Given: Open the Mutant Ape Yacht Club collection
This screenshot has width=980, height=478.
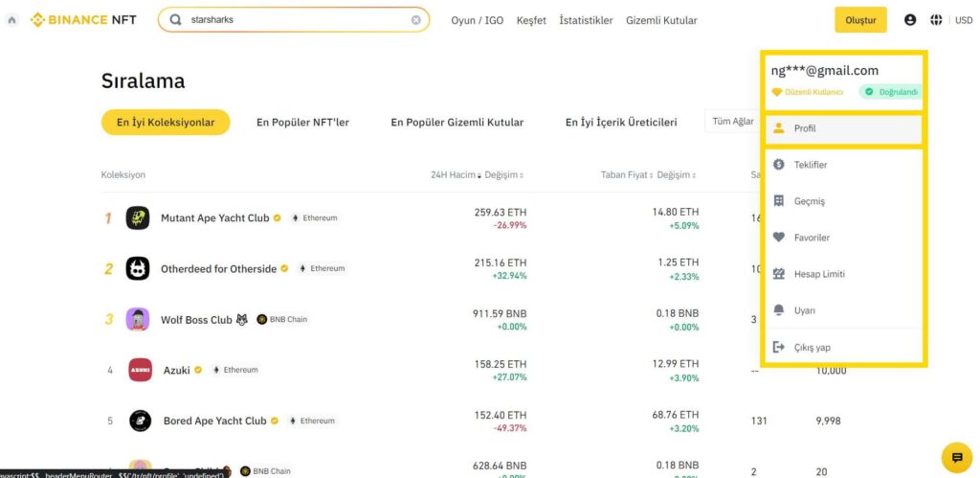Looking at the screenshot, I should pyautogui.click(x=215, y=217).
